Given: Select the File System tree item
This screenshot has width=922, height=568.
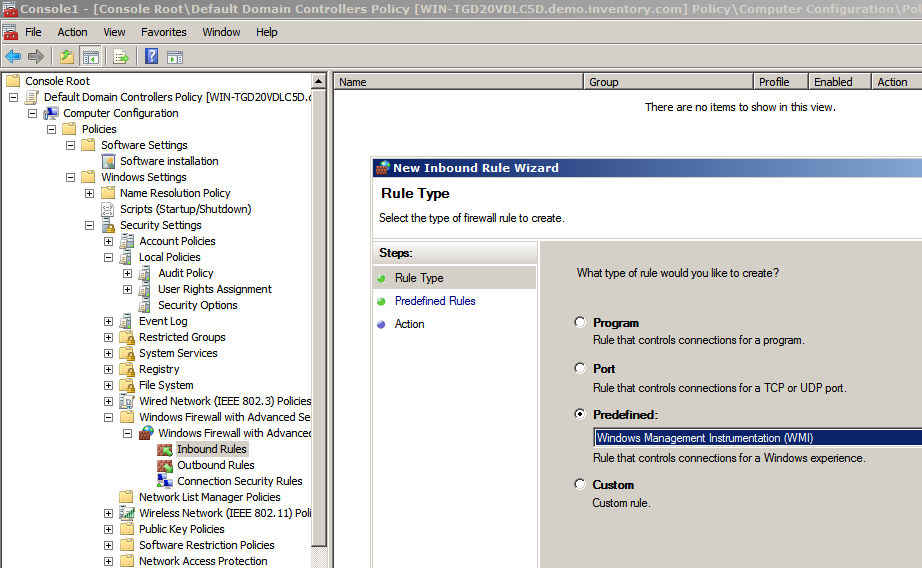Looking at the screenshot, I should pyautogui.click(x=166, y=385).
